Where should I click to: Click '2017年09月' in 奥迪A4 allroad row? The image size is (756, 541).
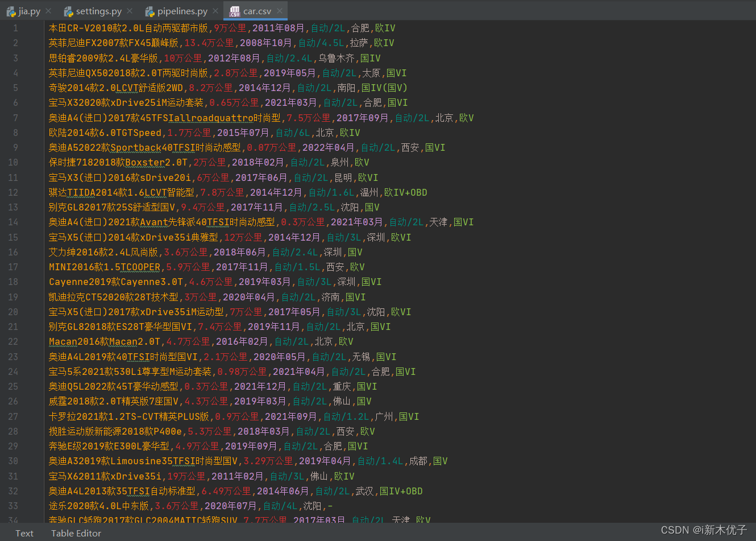click(363, 118)
